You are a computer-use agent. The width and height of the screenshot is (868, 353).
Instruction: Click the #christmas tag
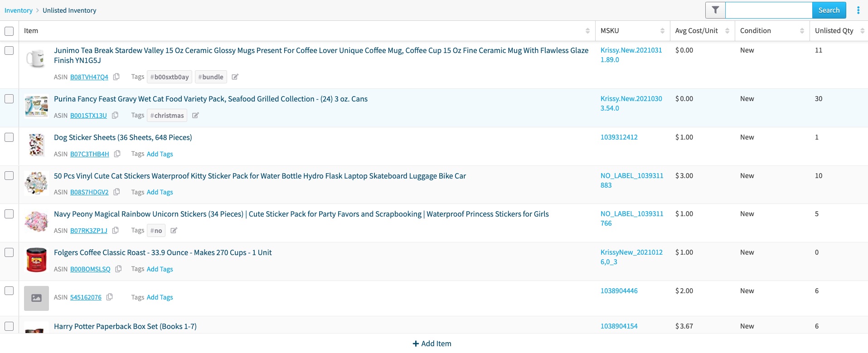pyautogui.click(x=167, y=116)
